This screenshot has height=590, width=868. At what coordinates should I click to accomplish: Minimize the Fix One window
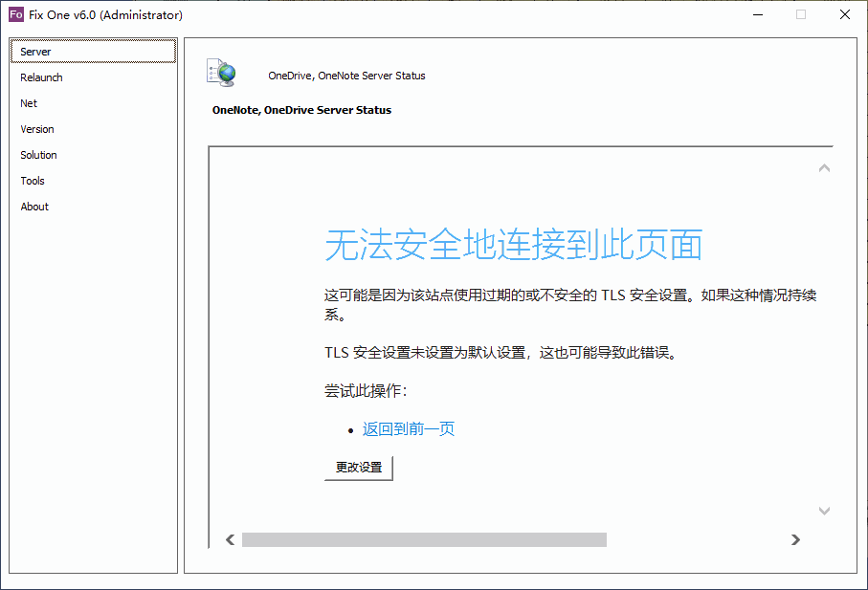pyautogui.click(x=758, y=14)
